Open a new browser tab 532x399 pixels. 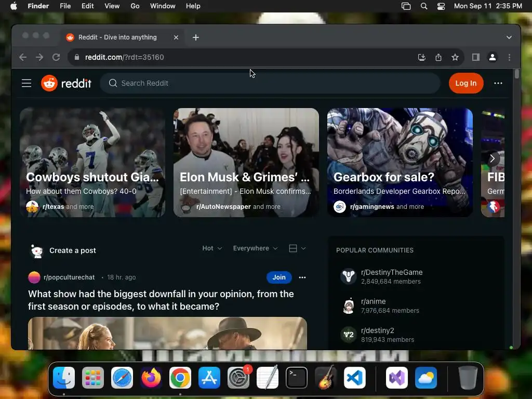pos(196,37)
